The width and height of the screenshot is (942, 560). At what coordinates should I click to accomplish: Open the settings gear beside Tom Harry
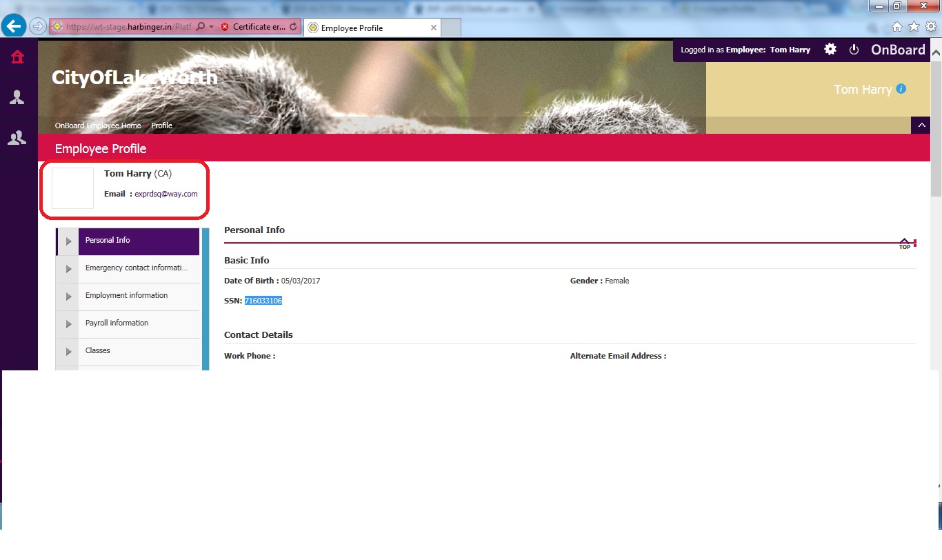point(830,50)
